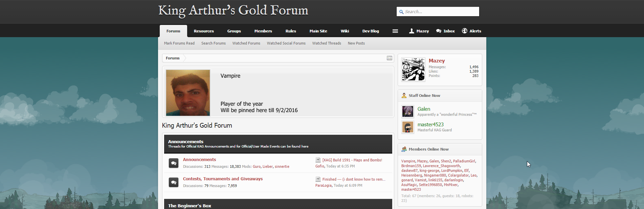Click the Inbox speech bubble icon
644x209 pixels.
pos(439,31)
